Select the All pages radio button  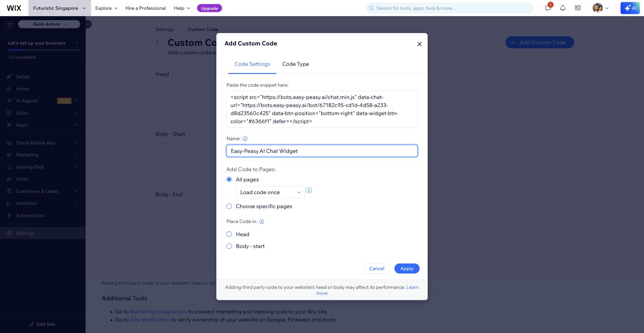pos(229,180)
